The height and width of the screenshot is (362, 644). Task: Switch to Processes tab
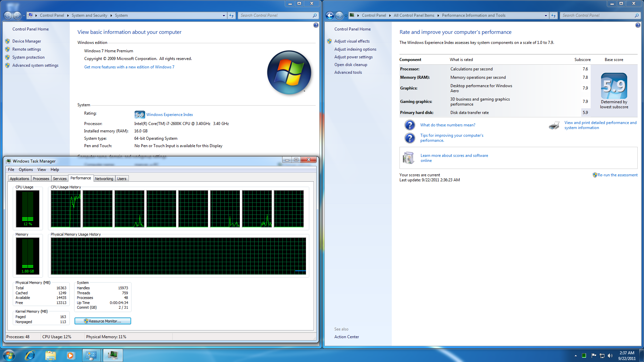(x=41, y=179)
